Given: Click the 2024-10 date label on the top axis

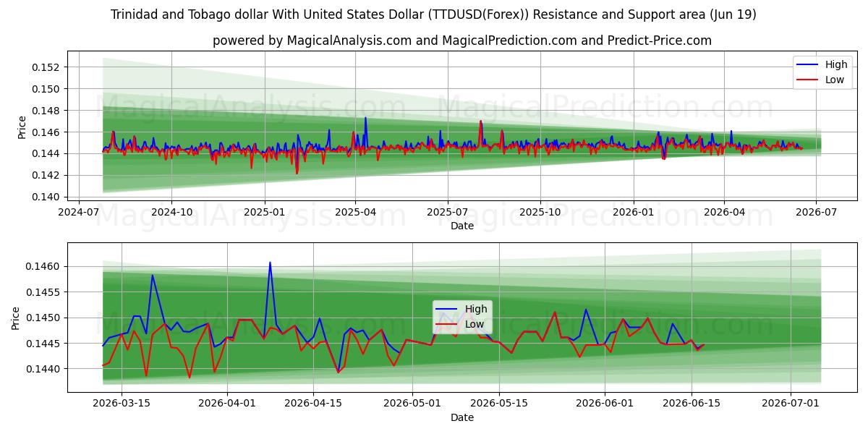Looking at the screenshot, I should 171,213.
